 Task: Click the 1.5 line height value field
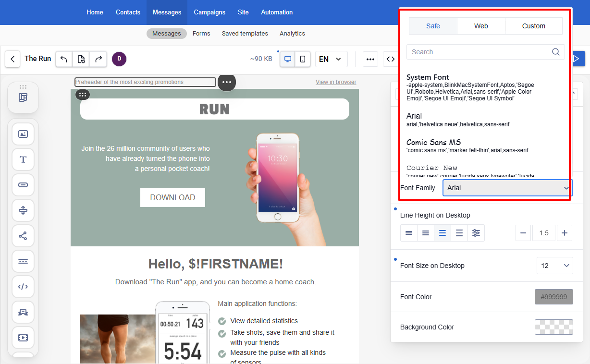[544, 233]
